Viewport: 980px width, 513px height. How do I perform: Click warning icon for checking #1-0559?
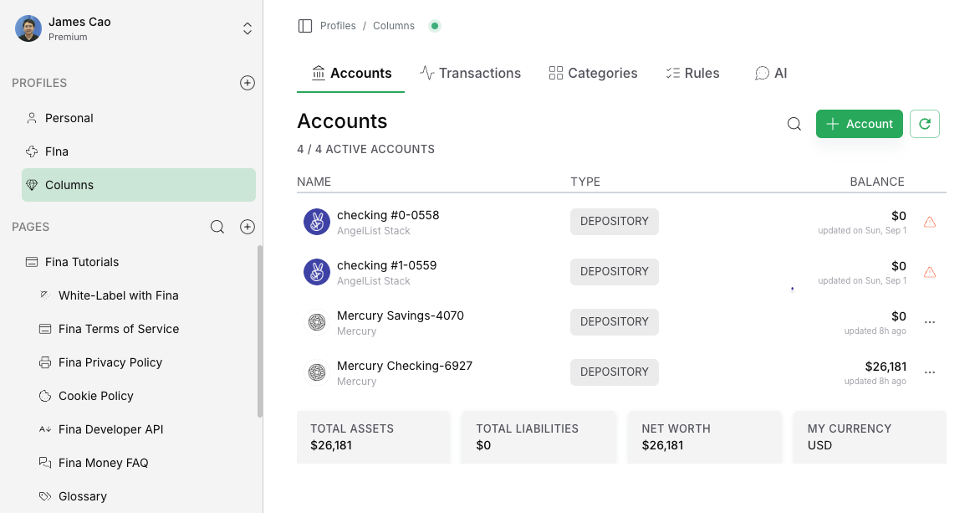pyautogui.click(x=929, y=272)
